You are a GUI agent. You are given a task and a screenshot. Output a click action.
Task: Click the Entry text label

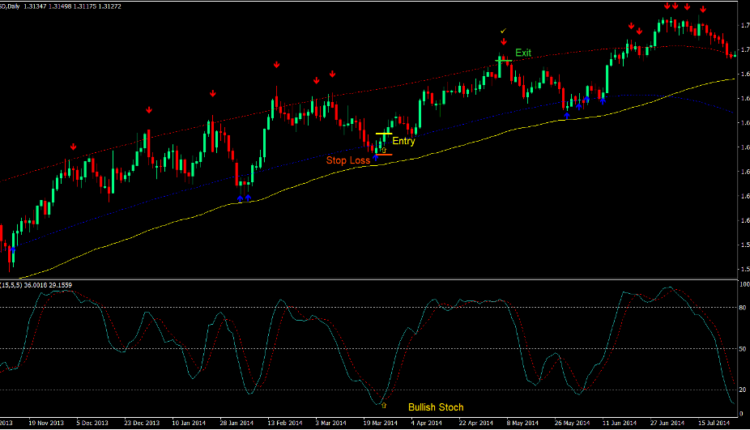(404, 141)
